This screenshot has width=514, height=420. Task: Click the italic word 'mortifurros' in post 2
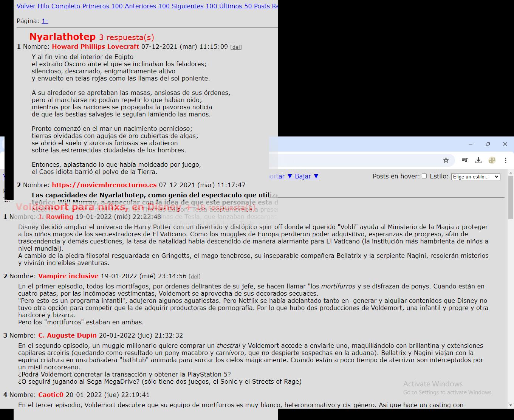338,286
